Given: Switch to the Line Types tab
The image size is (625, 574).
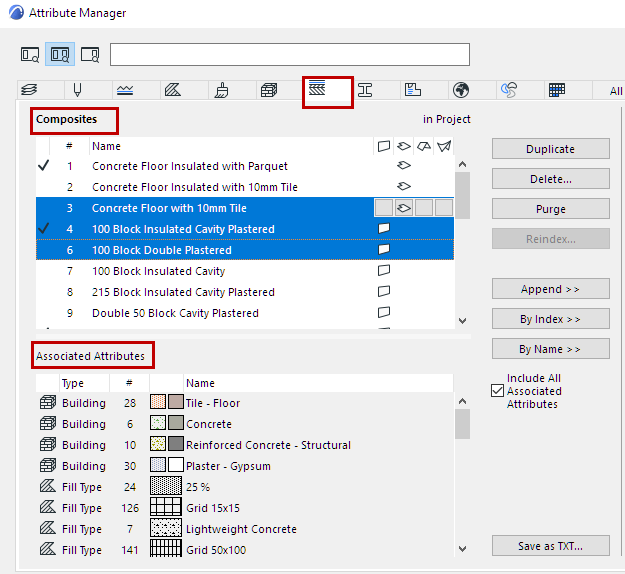Looking at the screenshot, I should 125,90.
